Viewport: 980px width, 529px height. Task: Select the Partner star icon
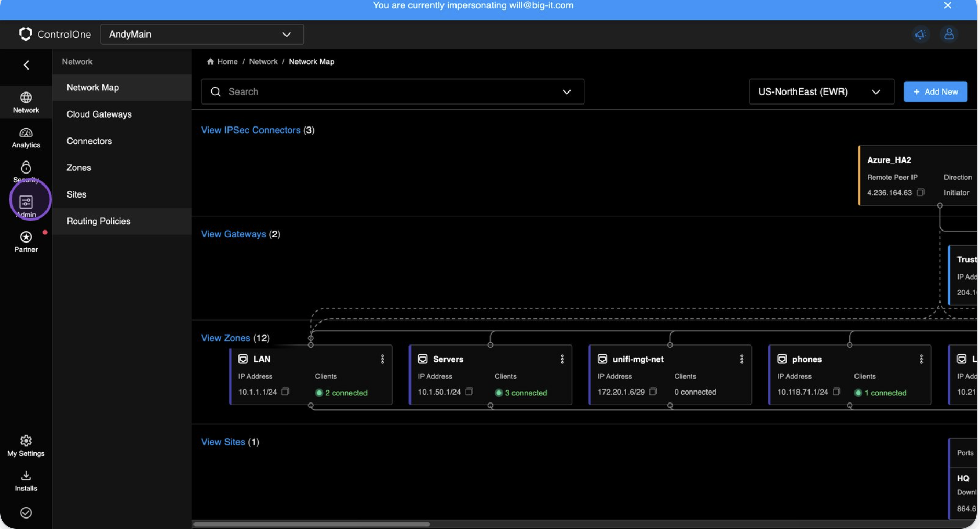(26, 239)
